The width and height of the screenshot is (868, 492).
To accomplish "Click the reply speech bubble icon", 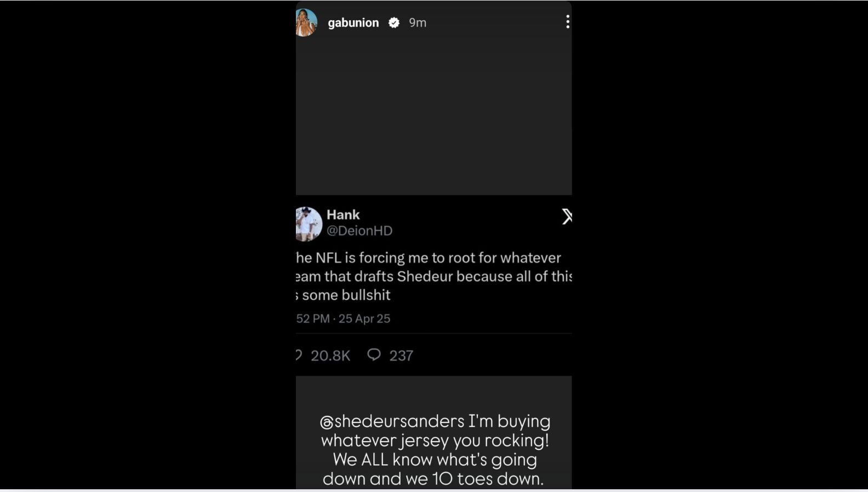I will [374, 355].
